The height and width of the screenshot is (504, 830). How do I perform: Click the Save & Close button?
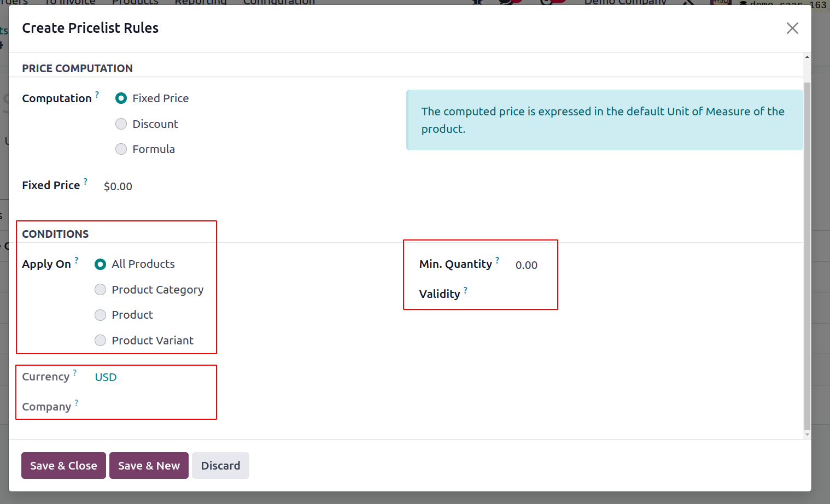(63, 466)
